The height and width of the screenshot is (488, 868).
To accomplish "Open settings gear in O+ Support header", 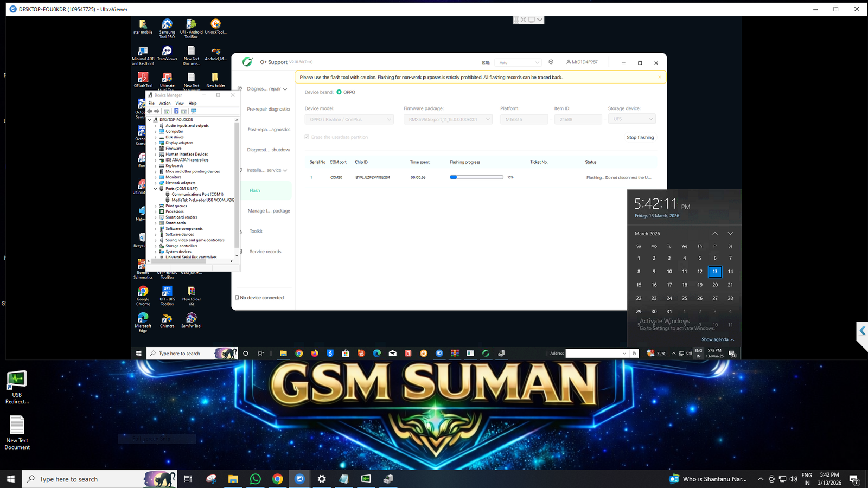I will [x=551, y=62].
